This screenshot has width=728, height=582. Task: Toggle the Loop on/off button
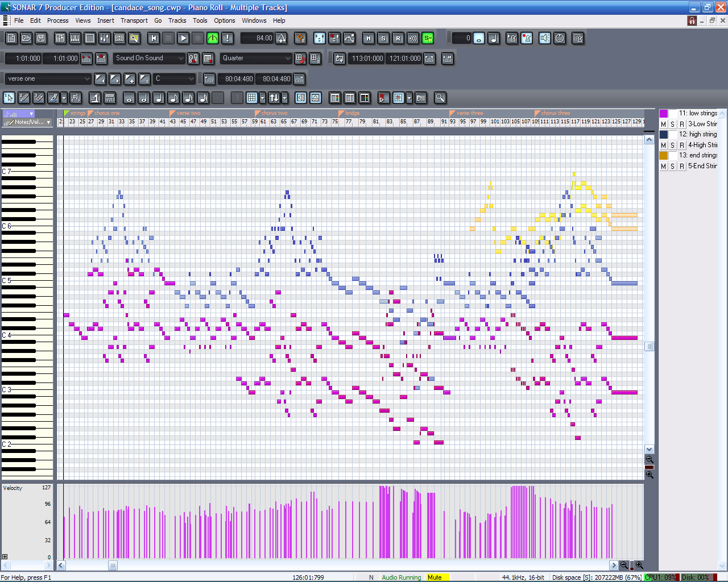pos(340,59)
